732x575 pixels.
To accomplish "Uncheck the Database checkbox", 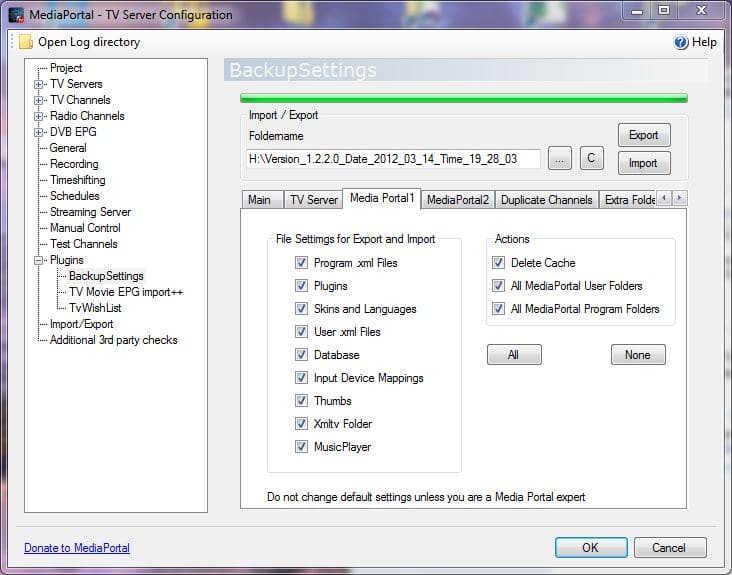I will (301, 355).
